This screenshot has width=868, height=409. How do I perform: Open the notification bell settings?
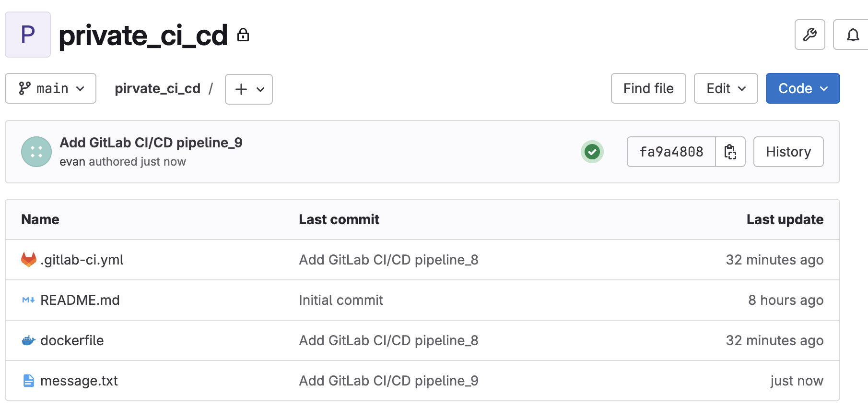(853, 35)
